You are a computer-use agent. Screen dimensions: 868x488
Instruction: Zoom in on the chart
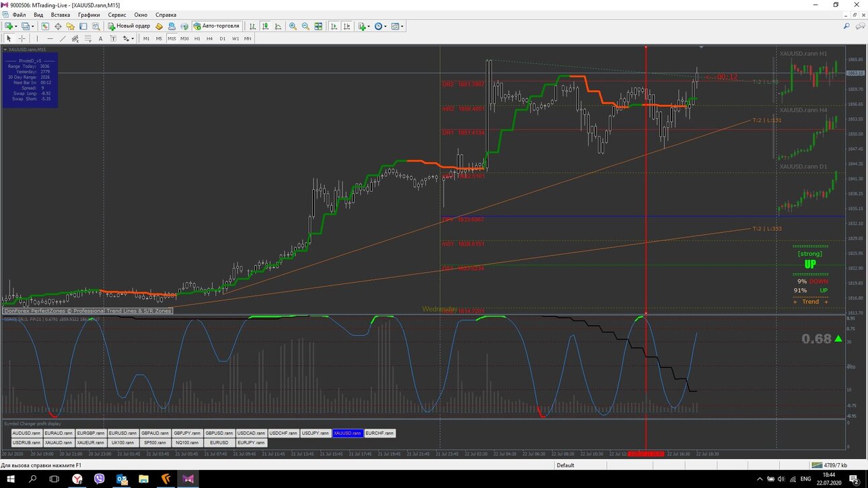pyautogui.click(x=293, y=26)
